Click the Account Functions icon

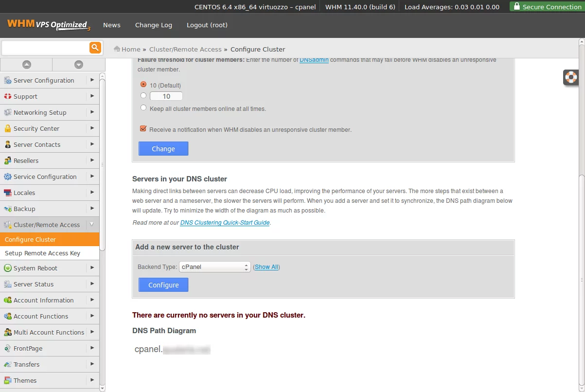(x=7, y=316)
